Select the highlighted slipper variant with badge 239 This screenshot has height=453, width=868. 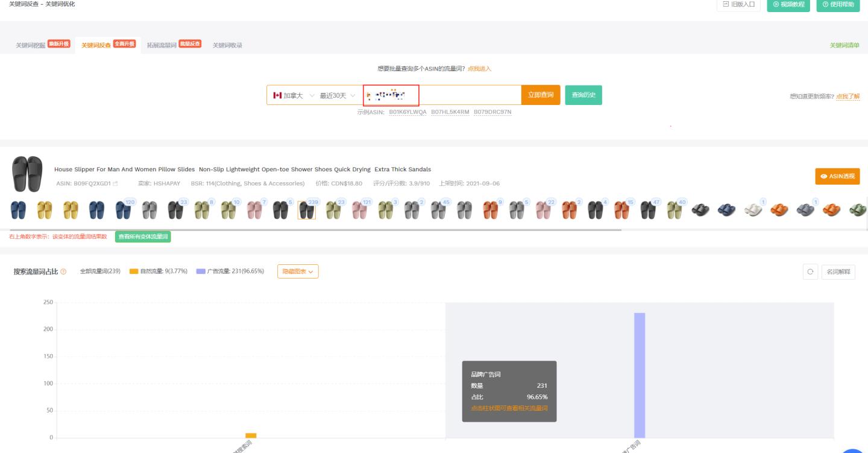click(306, 209)
